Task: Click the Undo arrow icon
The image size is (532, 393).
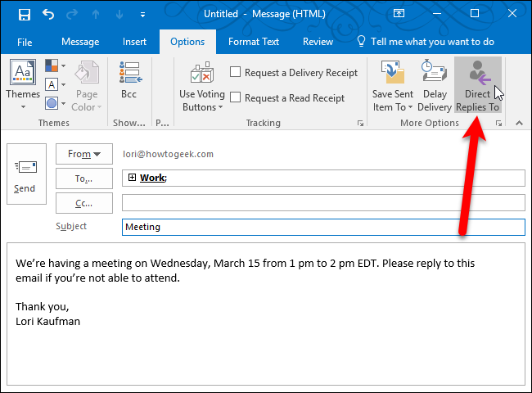Action: coord(47,14)
